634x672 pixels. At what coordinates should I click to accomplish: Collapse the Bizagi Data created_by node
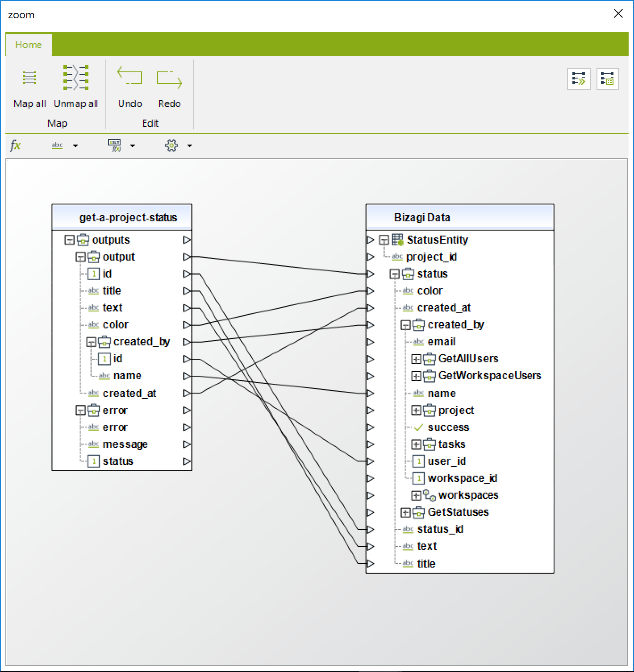click(x=405, y=325)
